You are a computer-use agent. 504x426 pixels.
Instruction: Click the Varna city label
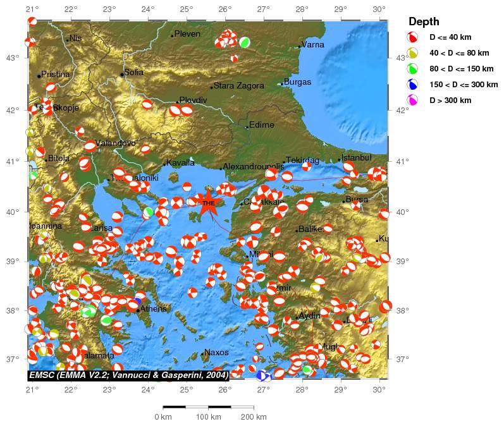313,45
